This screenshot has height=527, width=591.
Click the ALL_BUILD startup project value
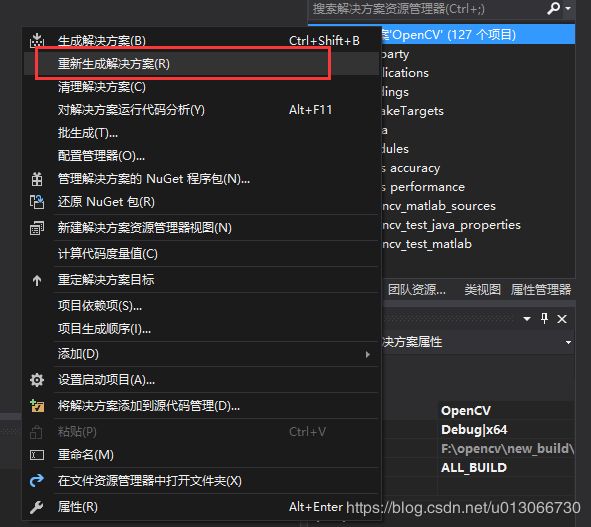coord(474,468)
